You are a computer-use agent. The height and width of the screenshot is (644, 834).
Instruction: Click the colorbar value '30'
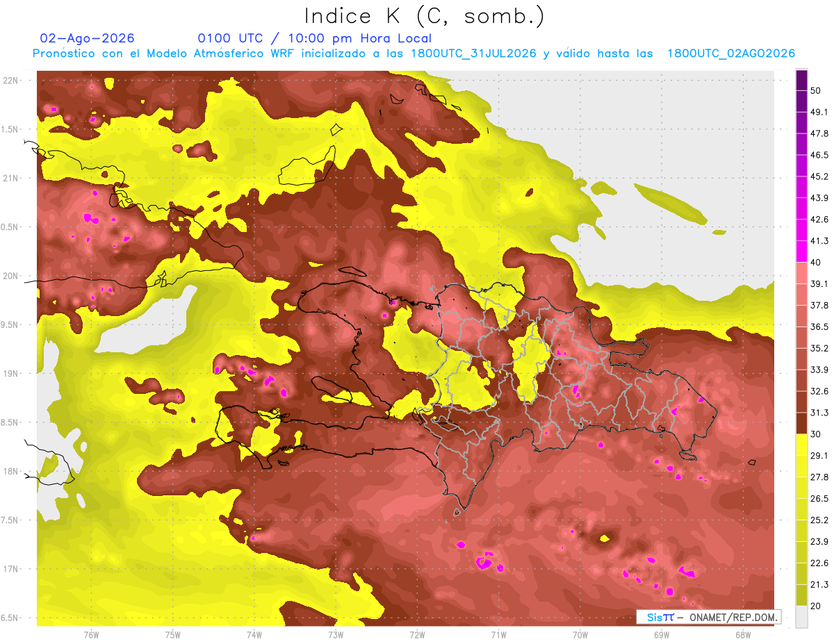pyautogui.click(x=817, y=434)
